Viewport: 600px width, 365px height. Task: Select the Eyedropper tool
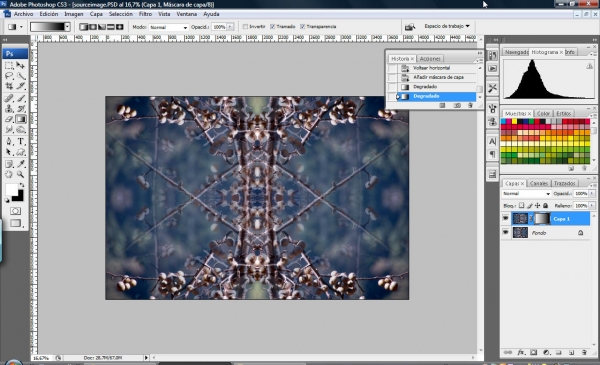[x=21, y=164]
